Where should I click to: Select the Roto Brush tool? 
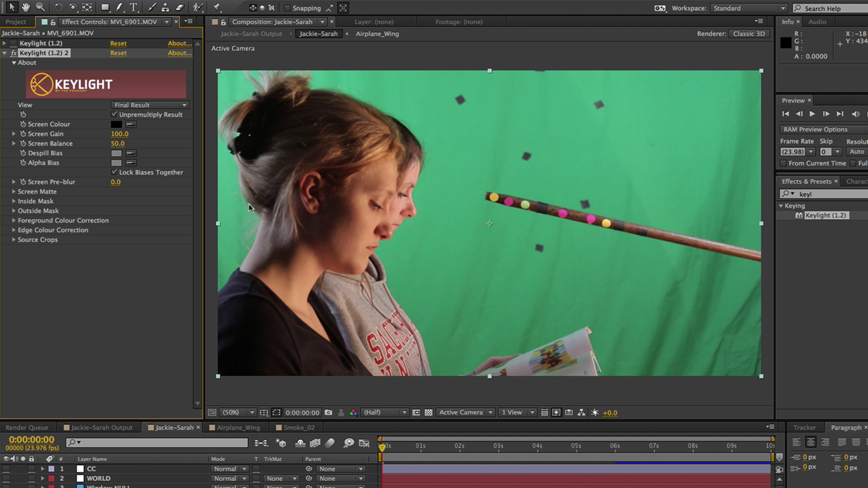coord(198,8)
